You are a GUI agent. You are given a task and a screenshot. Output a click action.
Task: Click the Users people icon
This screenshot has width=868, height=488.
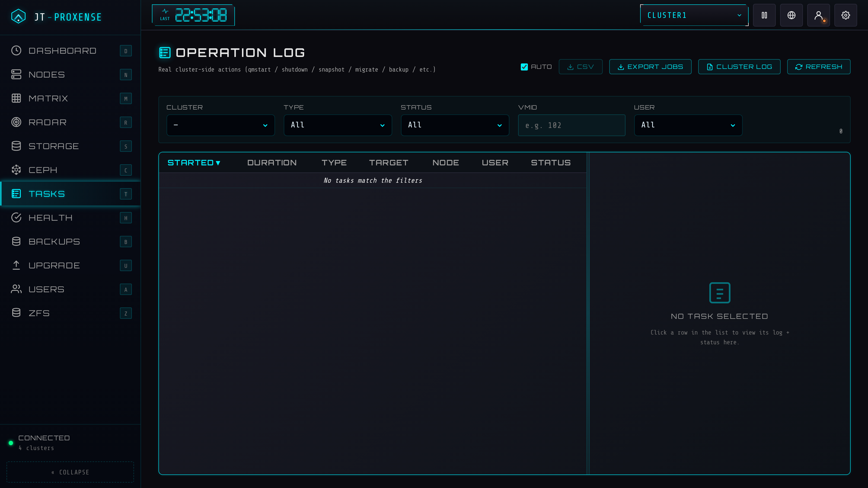pos(16,289)
